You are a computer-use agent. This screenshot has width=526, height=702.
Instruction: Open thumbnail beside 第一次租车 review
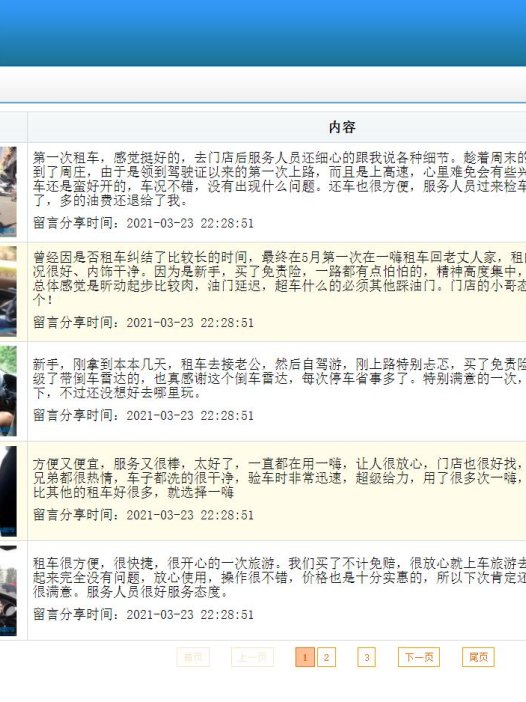tap(8, 192)
